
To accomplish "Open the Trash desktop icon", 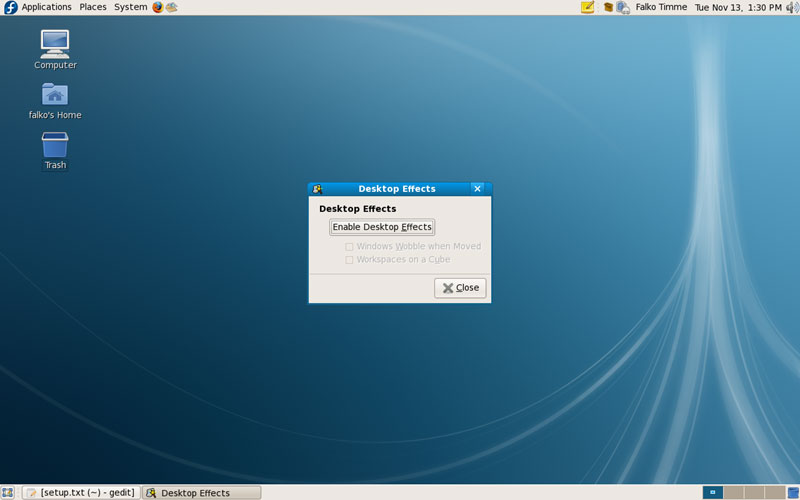I will 55,144.
